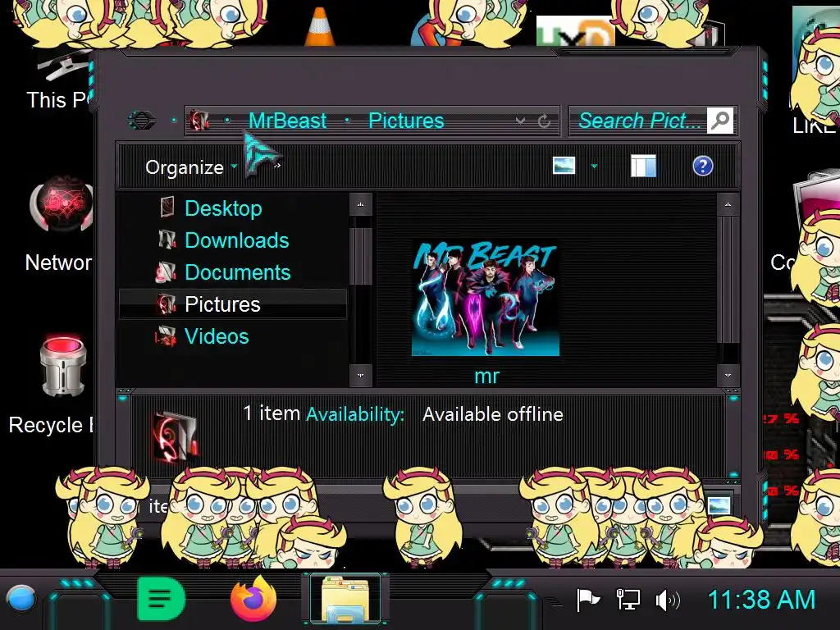Click the 'mr' file name label
Screen dimensions: 840x630
click(486, 376)
